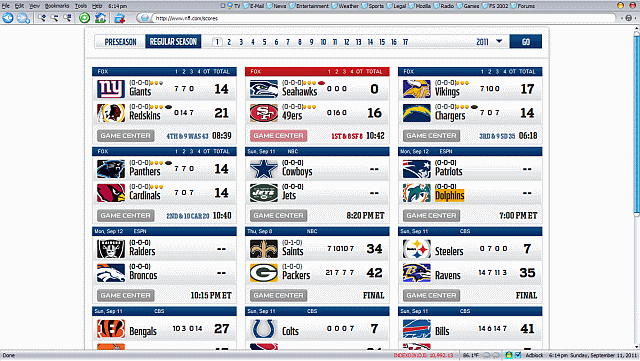Select week 2 in the week selector
This screenshot has width=640, height=361.
click(x=229, y=42)
